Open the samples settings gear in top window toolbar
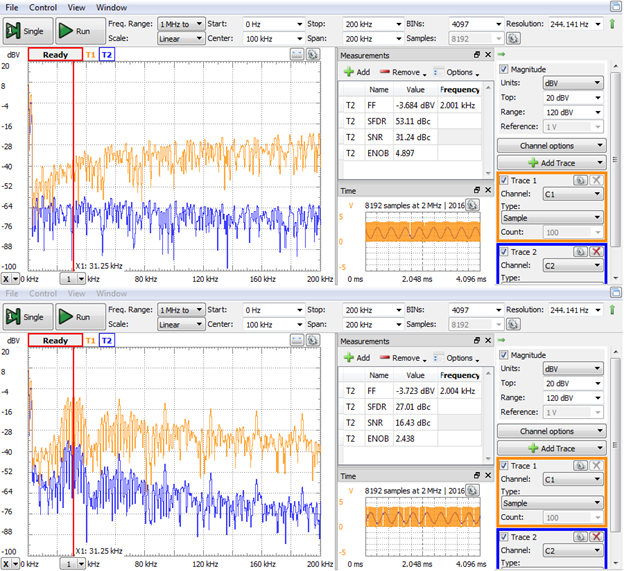 (x=513, y=39)
